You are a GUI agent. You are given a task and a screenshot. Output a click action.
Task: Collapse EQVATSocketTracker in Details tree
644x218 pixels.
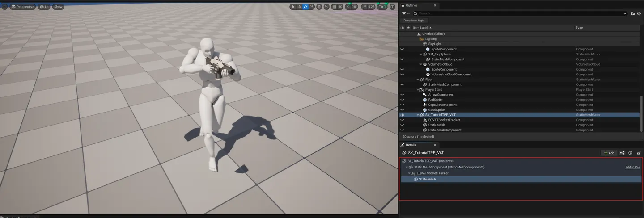(409, 173)
